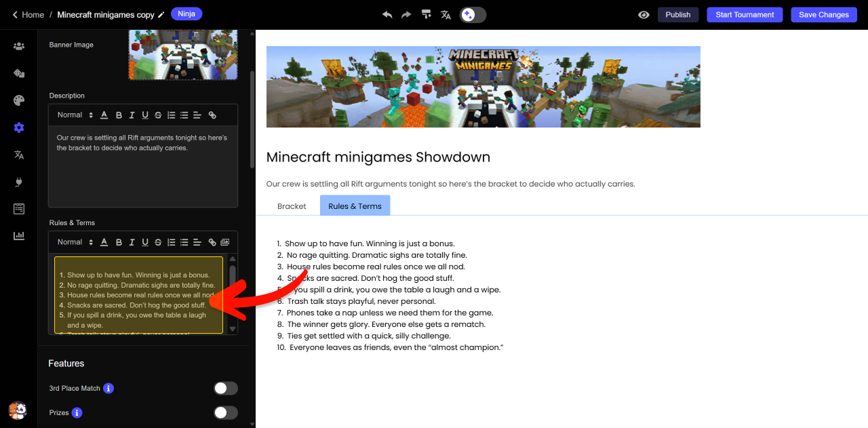Click the eye preview icon

pyautogui.click(x=644, y=14)
